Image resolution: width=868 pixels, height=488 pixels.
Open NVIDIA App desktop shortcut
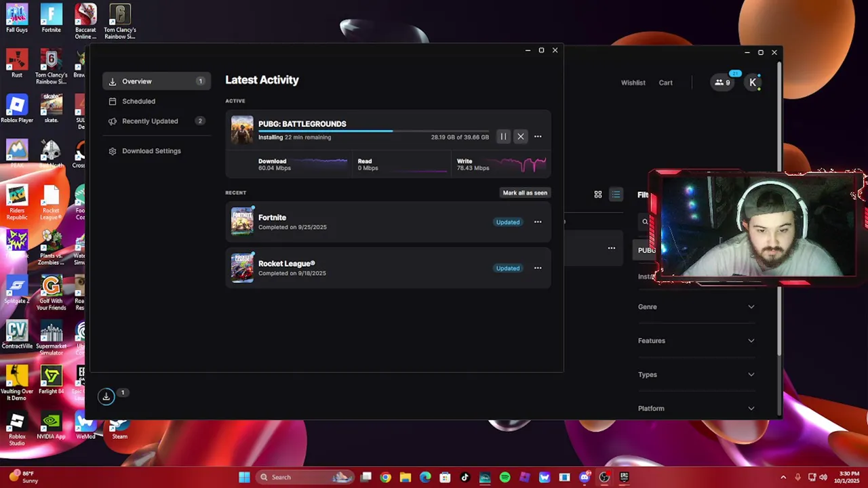tap(52, 426)
